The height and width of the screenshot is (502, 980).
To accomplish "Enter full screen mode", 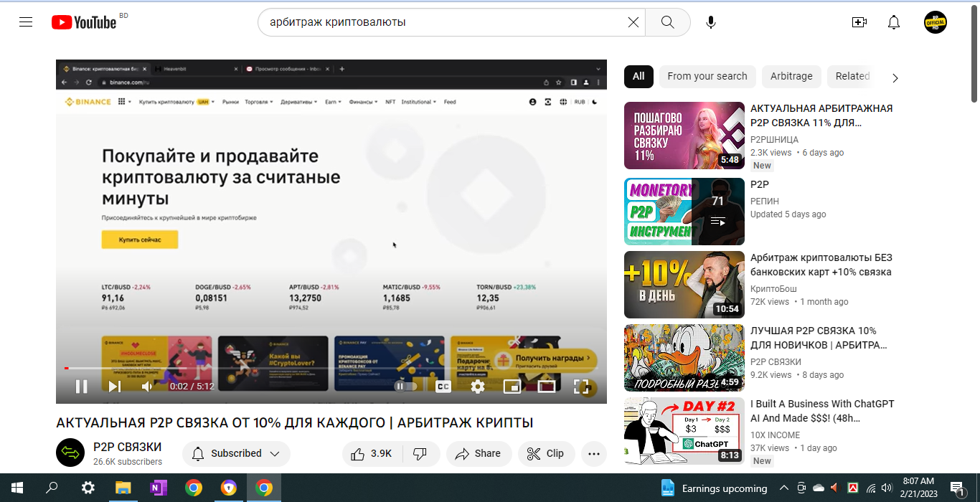I will [x=581, y=387].
